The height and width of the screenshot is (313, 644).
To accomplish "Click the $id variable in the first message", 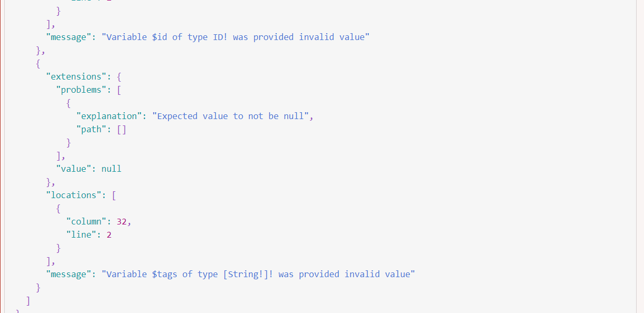I will [x=159, y=37].
